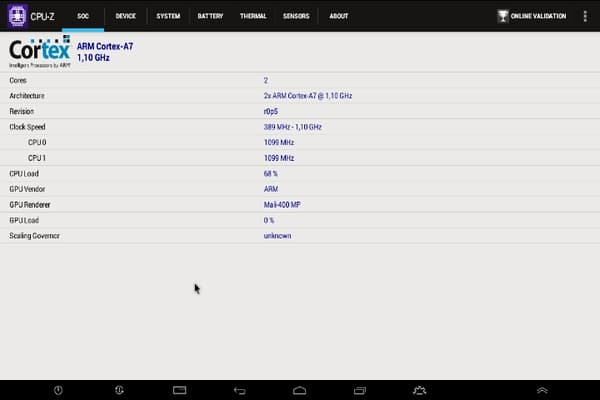Image resolution: width=600 pixels, height=400 pixels.
Task: Click the Clock Speed row label
Action: click(27, 127)
